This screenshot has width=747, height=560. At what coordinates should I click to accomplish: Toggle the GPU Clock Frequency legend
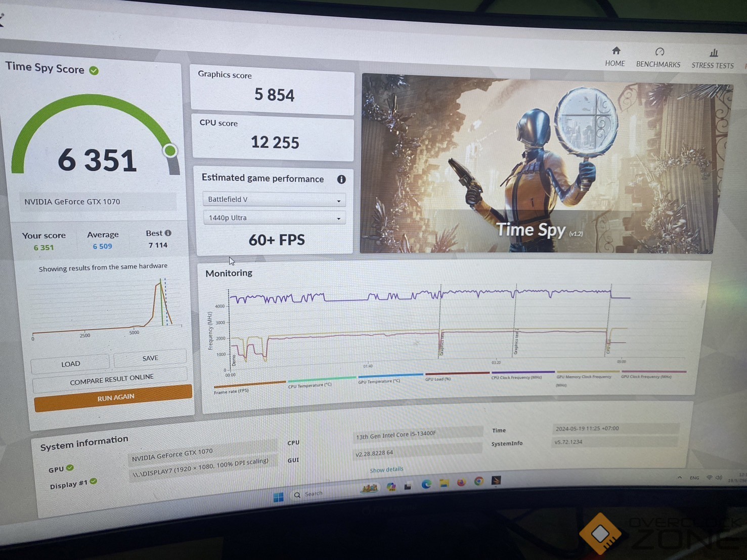[646, 377]
